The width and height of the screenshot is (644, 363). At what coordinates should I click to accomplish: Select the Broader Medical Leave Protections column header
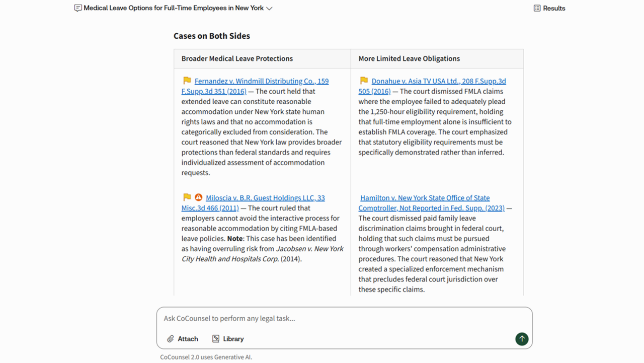click(x=237, y=58)
